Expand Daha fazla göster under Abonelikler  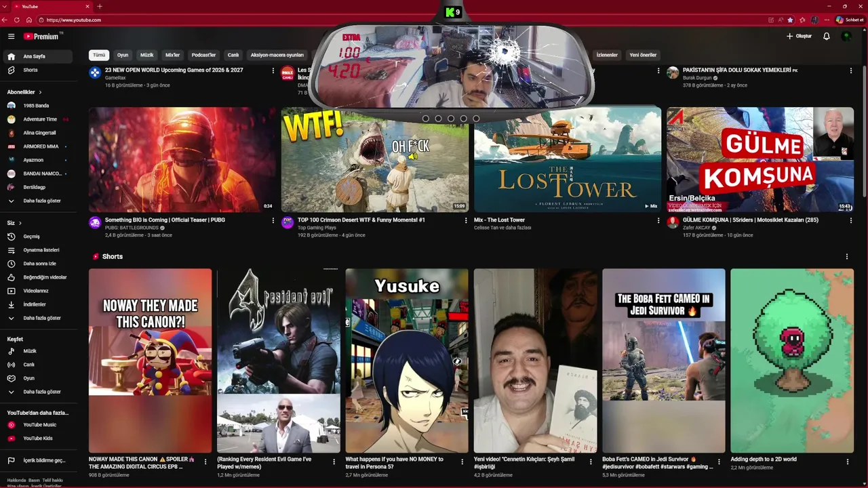[x=38, y=201]
